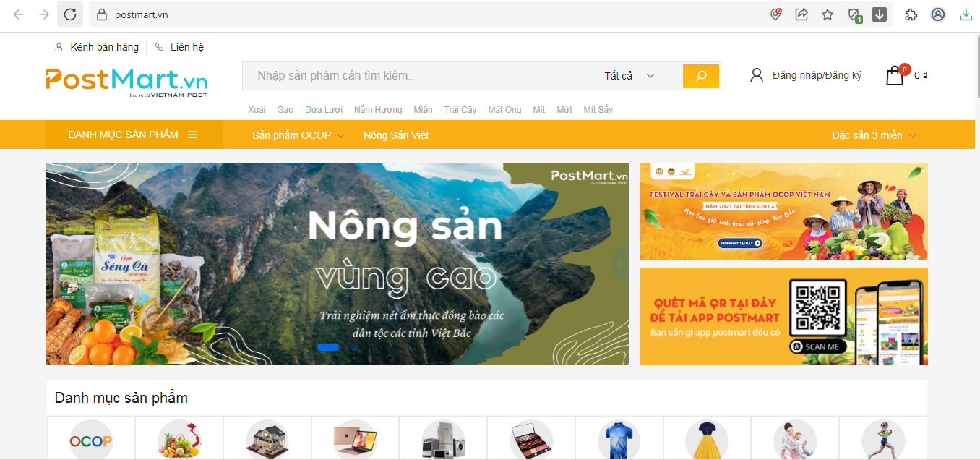Toggle the browser bookmark star
980x460 pixels.
point(827,14)
